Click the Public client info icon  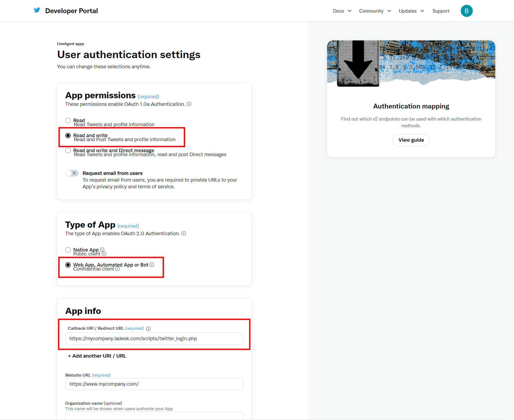(x=104, y=254)
